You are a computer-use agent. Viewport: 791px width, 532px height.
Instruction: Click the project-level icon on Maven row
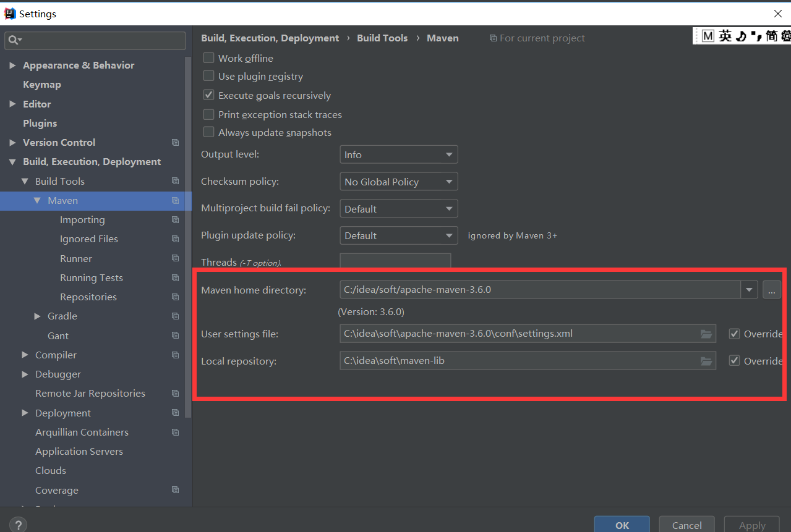click(x=176, y=201)
